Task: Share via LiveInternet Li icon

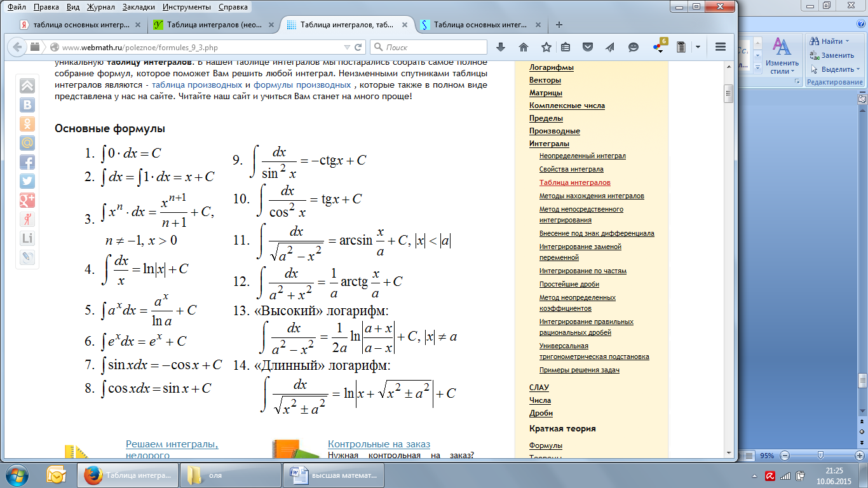Action: point(27,238)
